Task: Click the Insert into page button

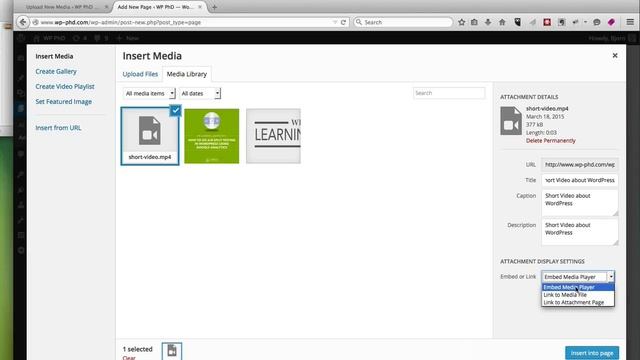Action: point(592,353)
